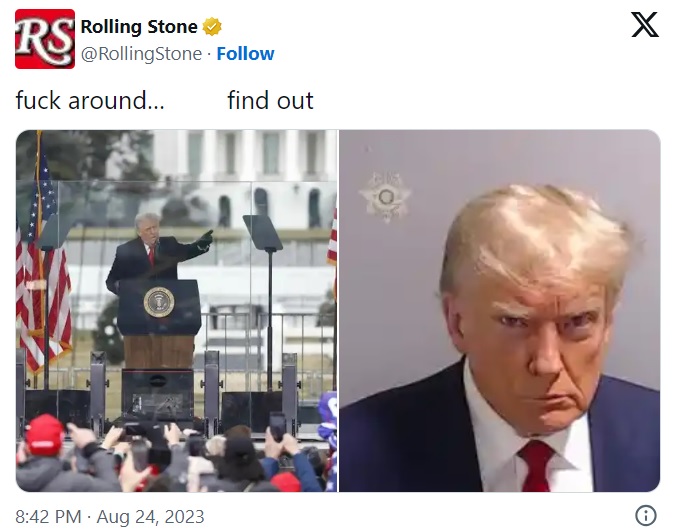Open the circled info icon beside timestamp
Screen dimensions: 673x532
pos(646,515)
